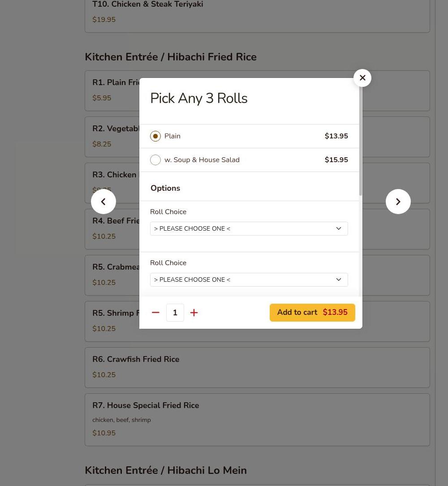Screen dimensions: 448x486
Task: Click the Kitchen Entrée / Hibachi Fried Rice heading
Action: click(171, 57)
